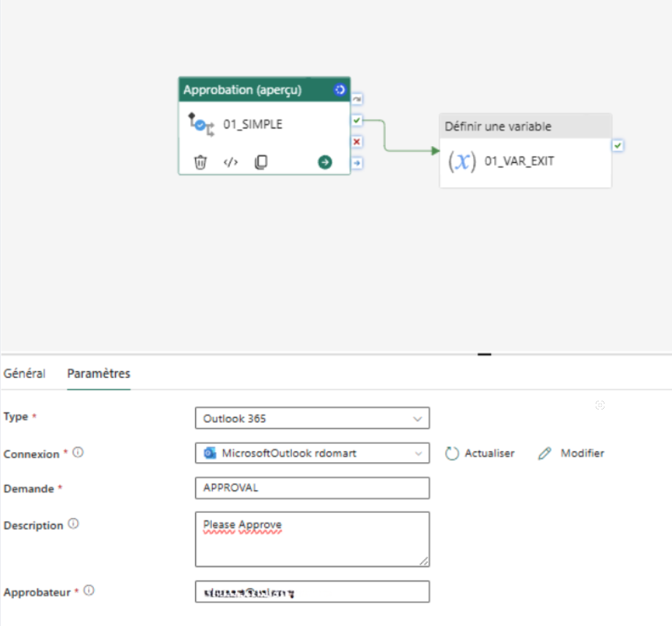
Task: Select the Définir une variable activity header
Action: click(525, 126)
